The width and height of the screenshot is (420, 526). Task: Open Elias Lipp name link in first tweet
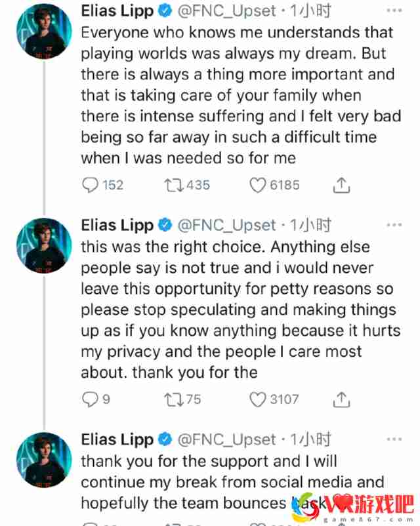[117, 11]
